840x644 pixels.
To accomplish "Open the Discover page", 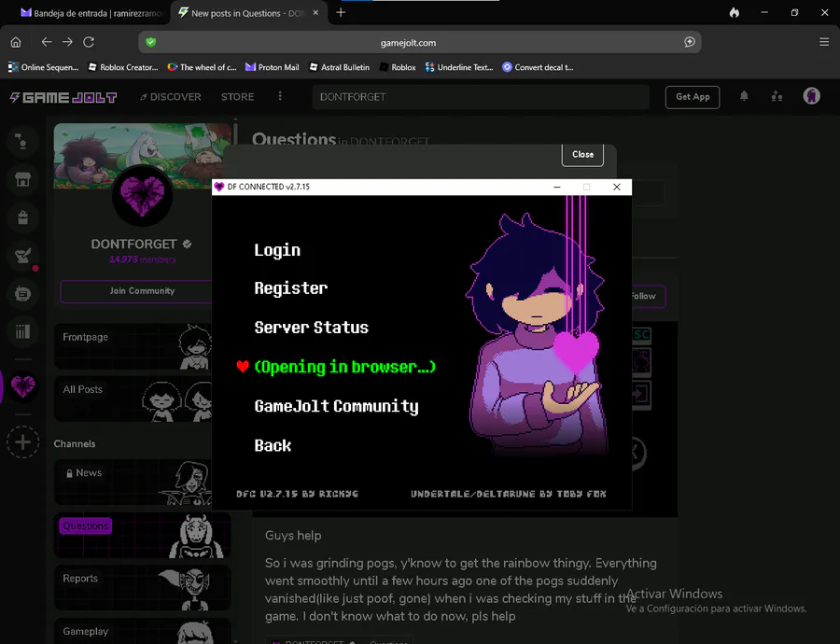I will point(171,97).
